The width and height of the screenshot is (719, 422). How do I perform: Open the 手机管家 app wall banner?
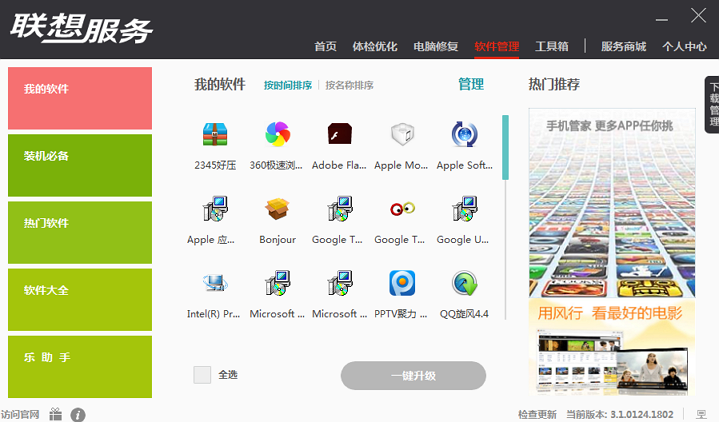[612, 203]
